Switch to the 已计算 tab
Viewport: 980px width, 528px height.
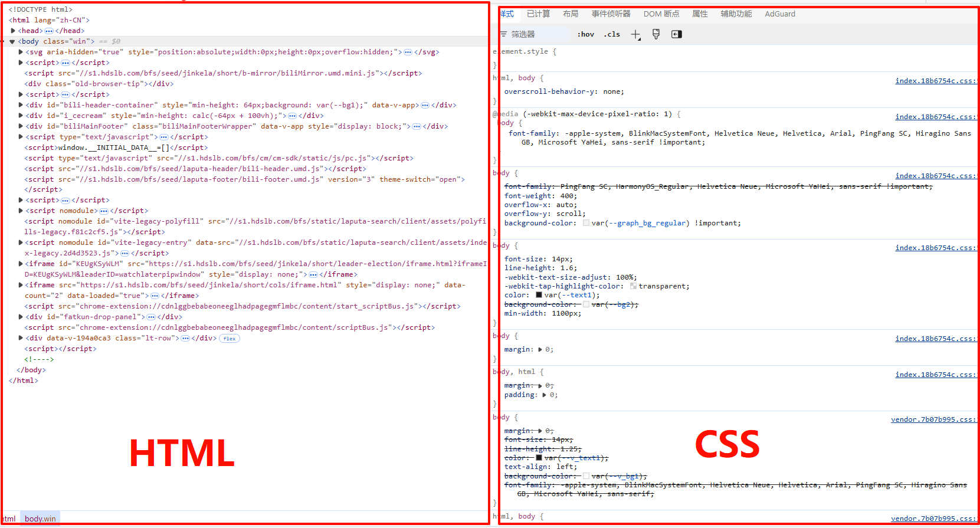pos(538,14)
